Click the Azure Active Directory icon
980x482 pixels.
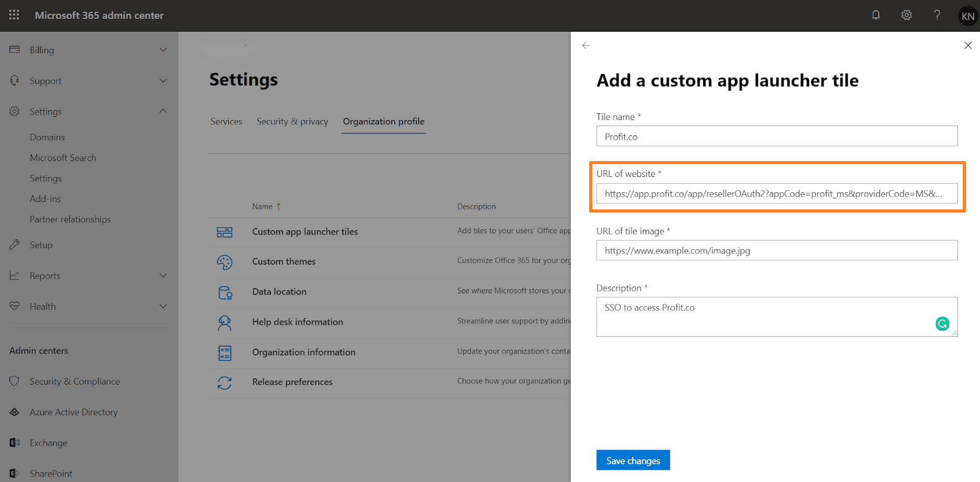pos(15,412)
